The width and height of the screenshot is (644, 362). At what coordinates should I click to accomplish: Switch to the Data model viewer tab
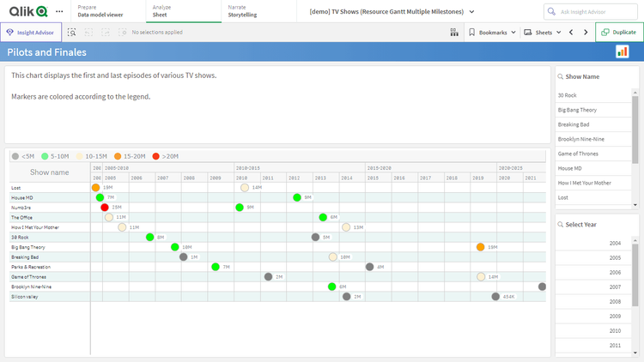(x=99, y=15)
